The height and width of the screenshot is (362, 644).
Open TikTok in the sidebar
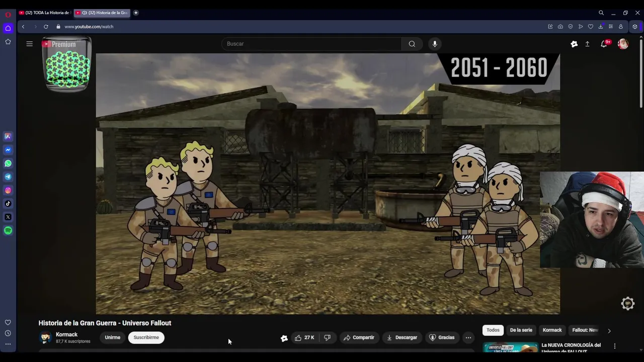click(x=8, y=204)
